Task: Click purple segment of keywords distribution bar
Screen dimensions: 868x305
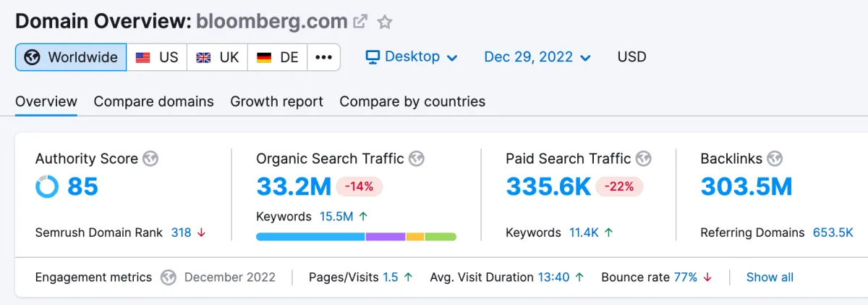Action: (x=386, y=236)
